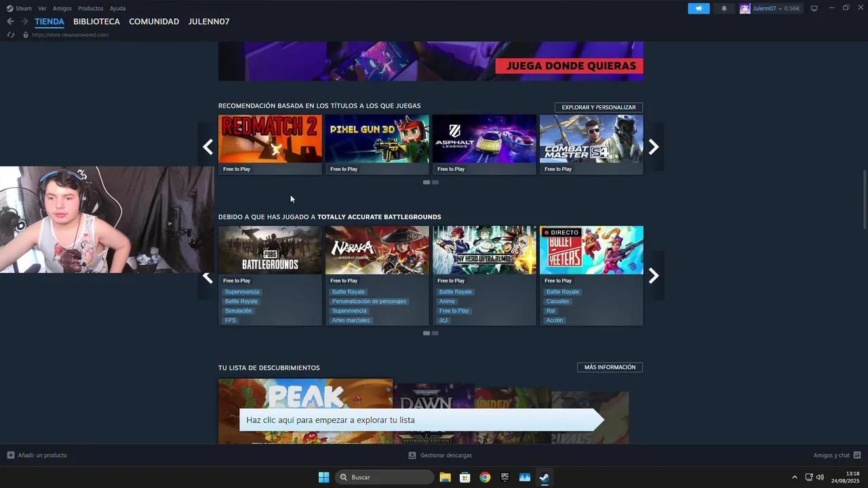Image resolution: width=868 pixels, height=488 pixels.
Task: Open File Explorer from taskbar
Action: coord(445,477)
